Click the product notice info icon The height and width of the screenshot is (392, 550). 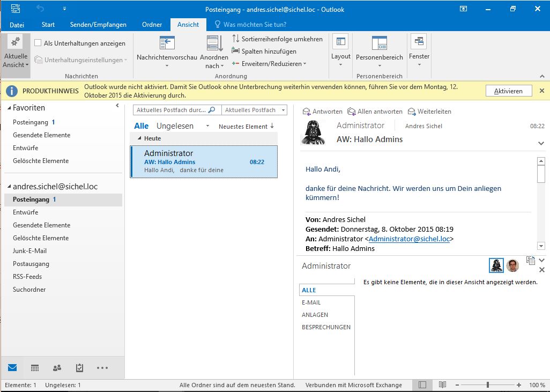pyautogui.click(x=12, y=91)
